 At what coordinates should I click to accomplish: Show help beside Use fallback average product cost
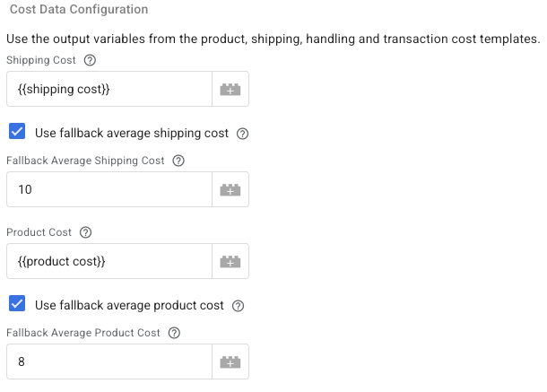[238, 306]
